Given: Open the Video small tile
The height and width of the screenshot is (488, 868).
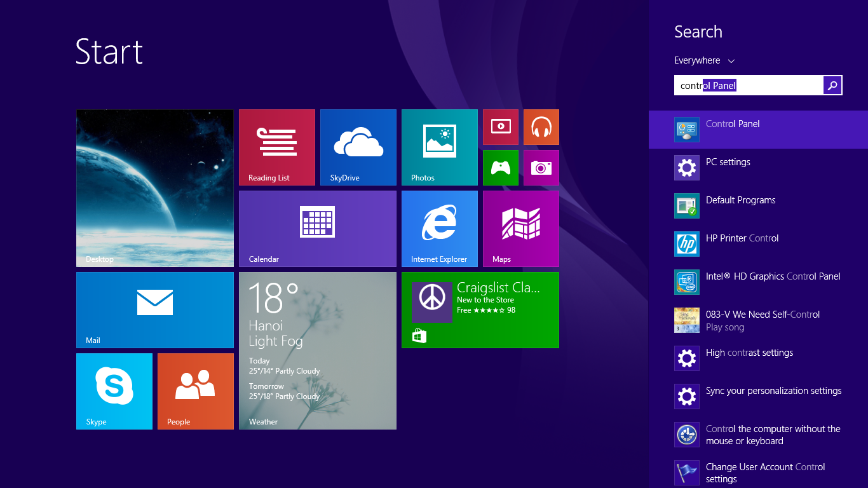Looking at the screenshot, I should [501, 127].
